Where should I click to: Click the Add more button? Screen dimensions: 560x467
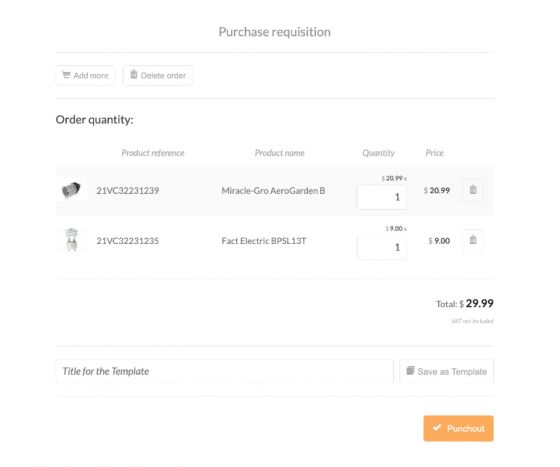[85, 75]
